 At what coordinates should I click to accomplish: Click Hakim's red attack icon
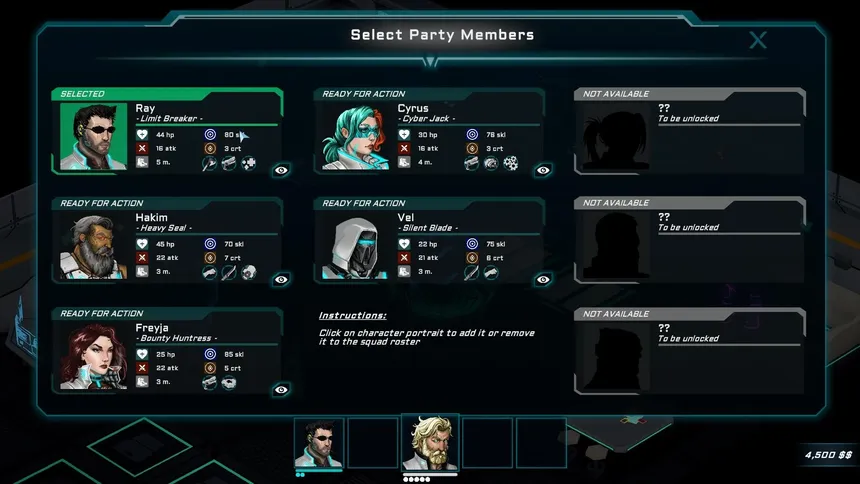click(x=142, y=257)
